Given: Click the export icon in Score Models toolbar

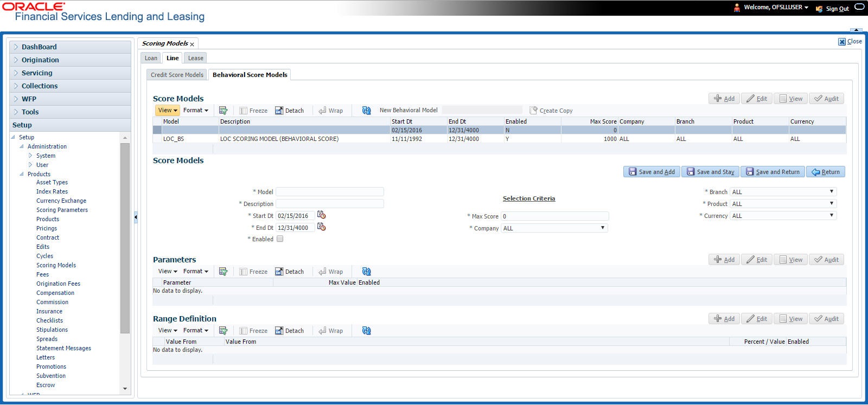Looking at the screenshot, I should coord(223,110).
